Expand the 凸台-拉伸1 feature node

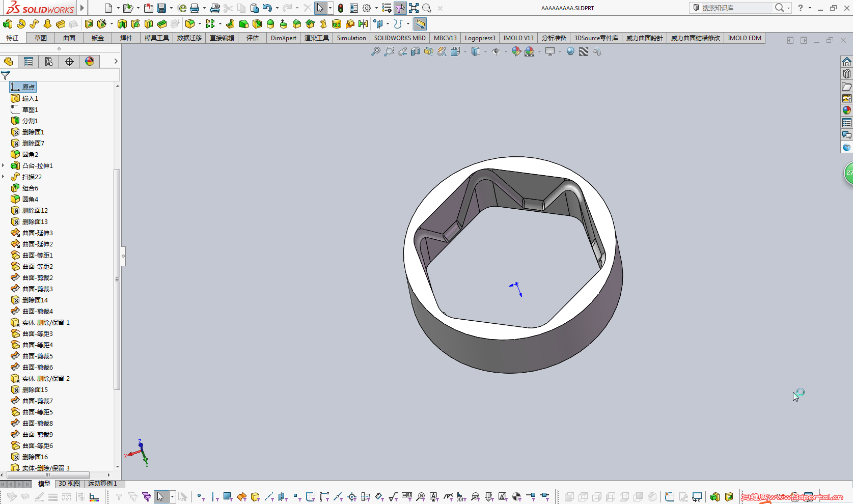[x=4, y=165]
